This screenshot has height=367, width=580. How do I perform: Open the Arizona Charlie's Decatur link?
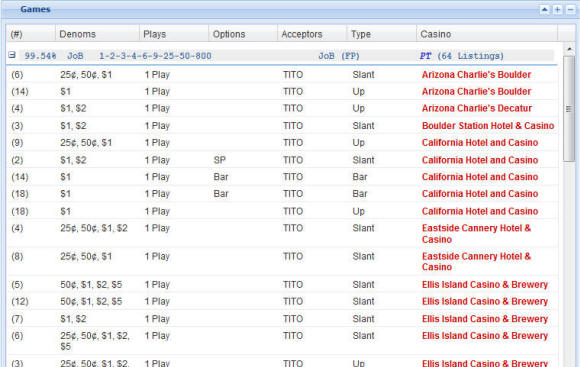pyautogui.click(x=477, y=108)
